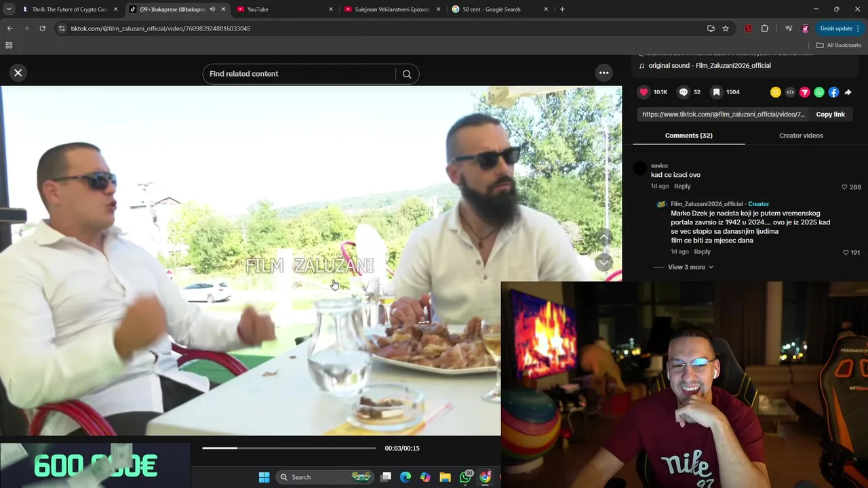Open the red S browser extension

[x=748, y=28]
